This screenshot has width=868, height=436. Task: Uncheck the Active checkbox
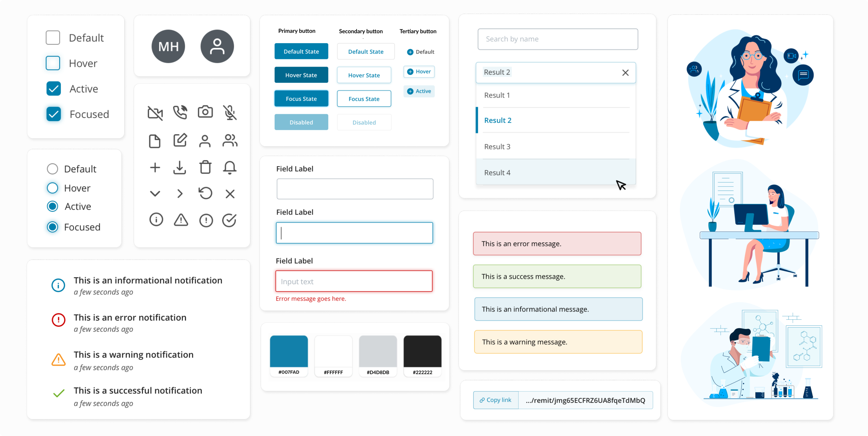point(54,89)
